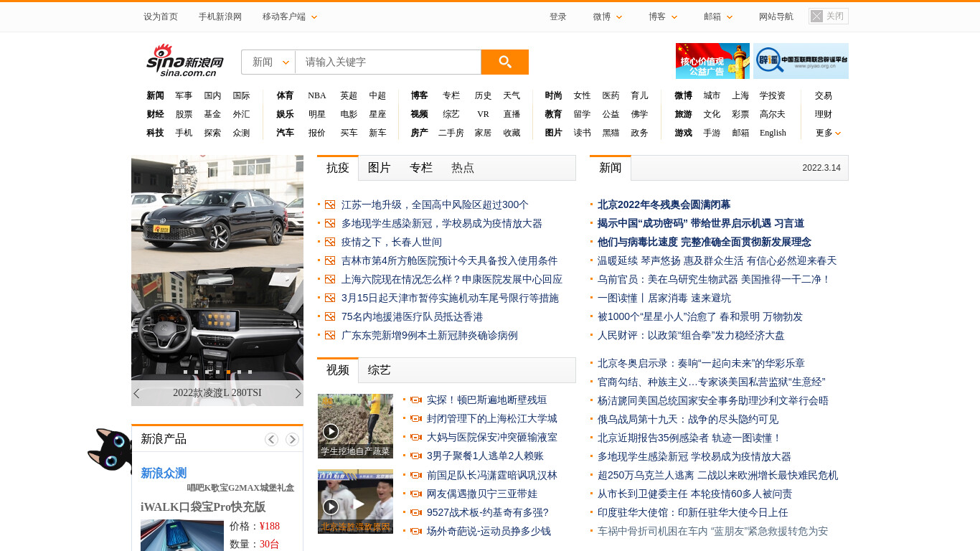980x551 pixels.
Task: Go to next 新浪产品 item arrow
Action: 292,439
